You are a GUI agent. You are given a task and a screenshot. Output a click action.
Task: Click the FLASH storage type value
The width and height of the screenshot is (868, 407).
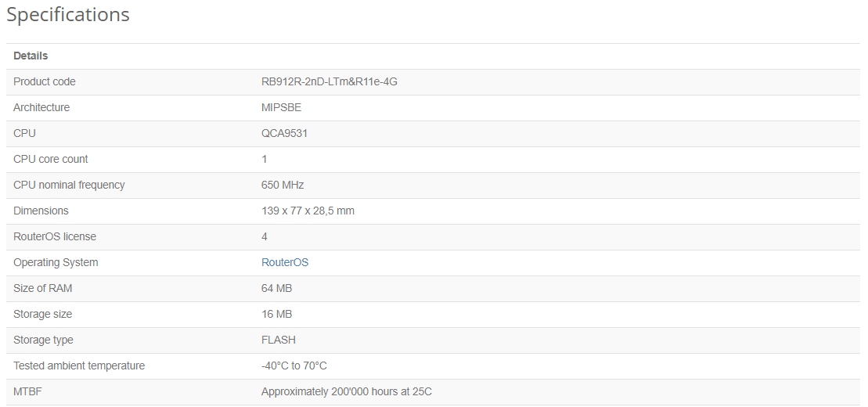point(279,340)
